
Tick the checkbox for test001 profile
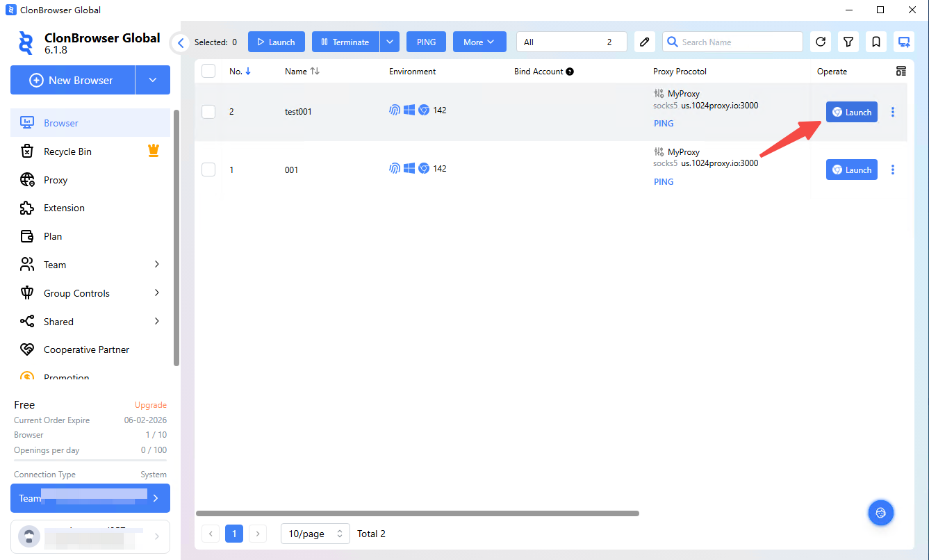point(208,111)
